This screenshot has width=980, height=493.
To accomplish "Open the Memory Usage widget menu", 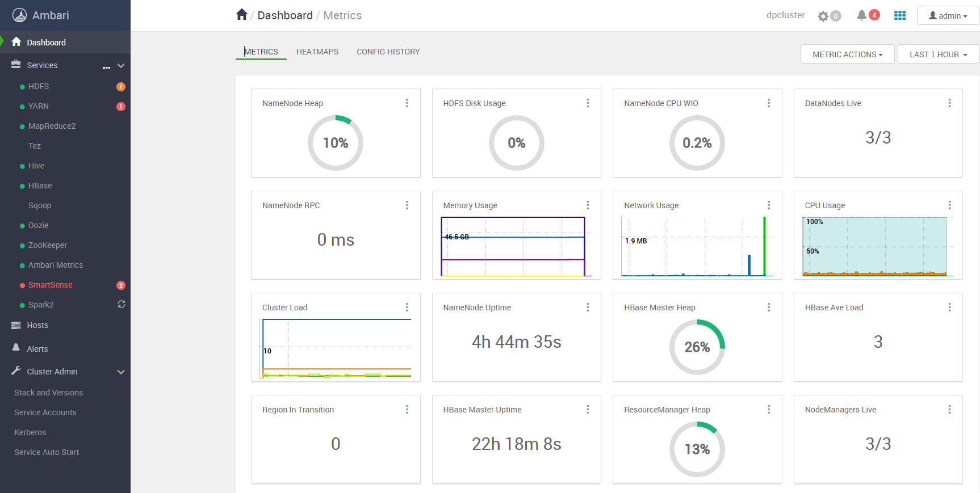I will tap(588, 205).
